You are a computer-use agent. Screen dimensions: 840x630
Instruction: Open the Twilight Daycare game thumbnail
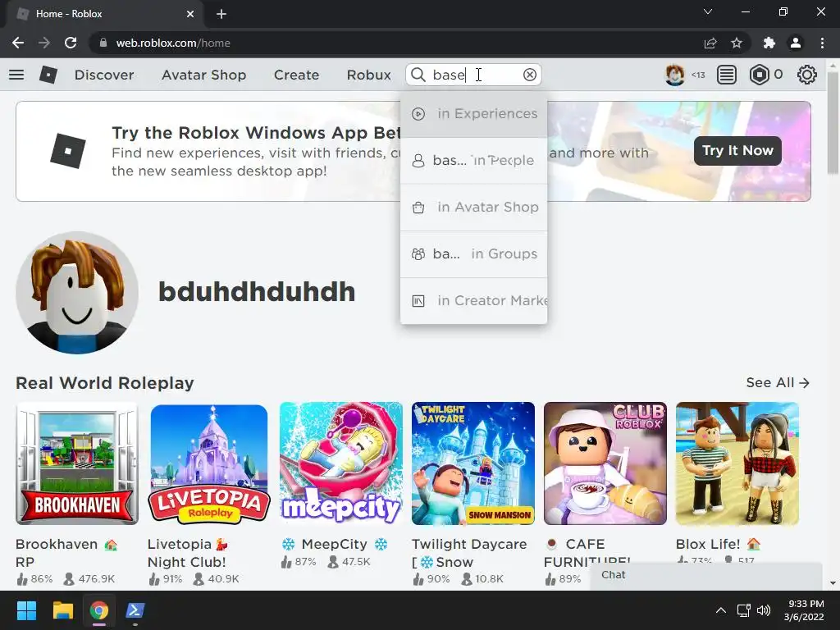point(473,463)
